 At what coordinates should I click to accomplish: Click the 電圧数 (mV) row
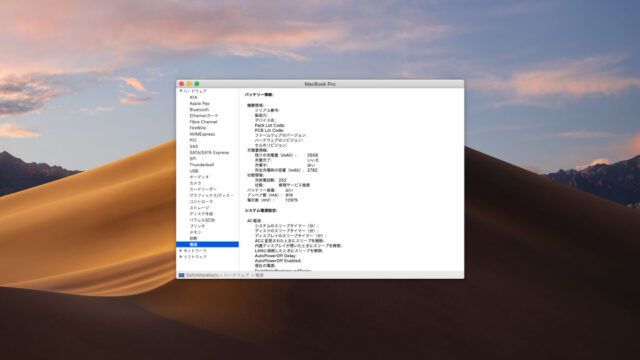point(272,200)
